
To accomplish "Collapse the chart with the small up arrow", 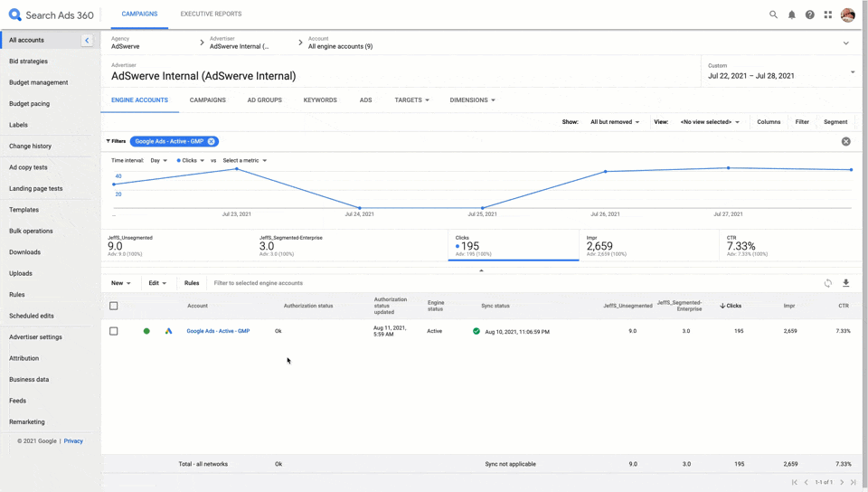I will [x=481, y=270].
